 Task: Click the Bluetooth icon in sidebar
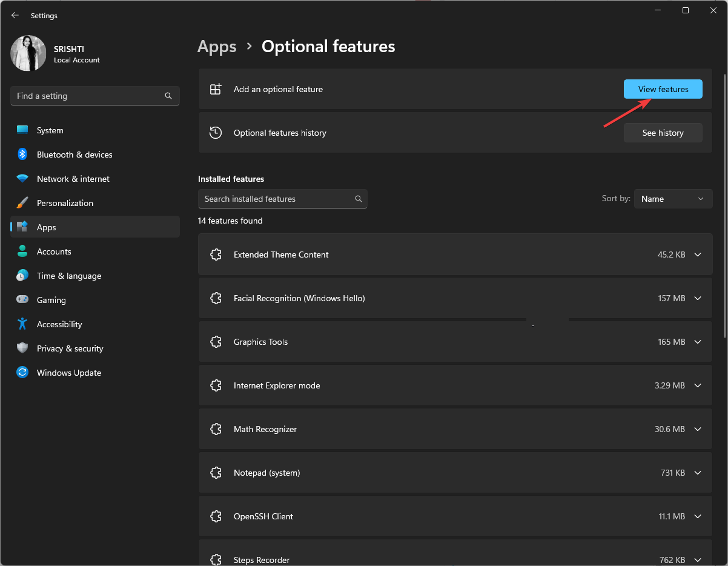tap(22, 155)
